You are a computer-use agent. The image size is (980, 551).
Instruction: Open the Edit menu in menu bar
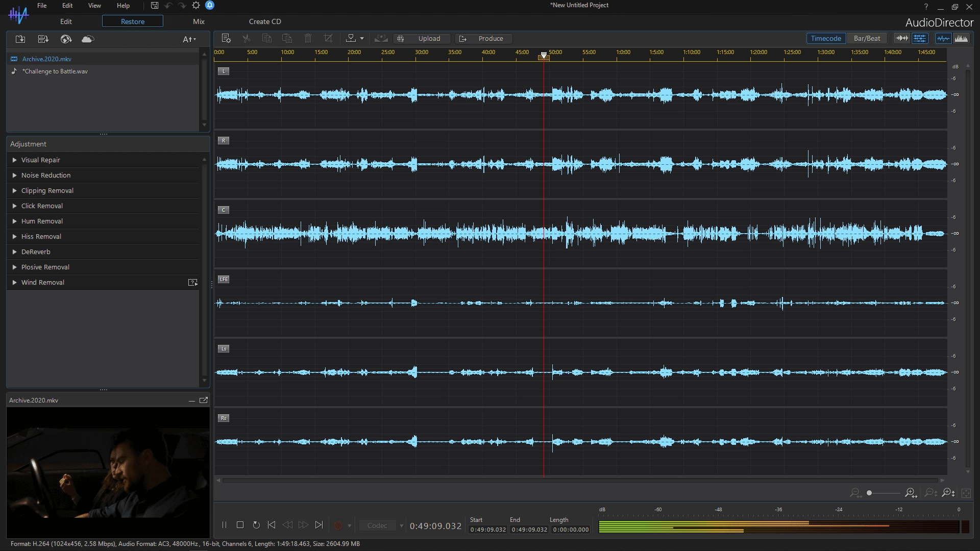(x=67, y=6)
